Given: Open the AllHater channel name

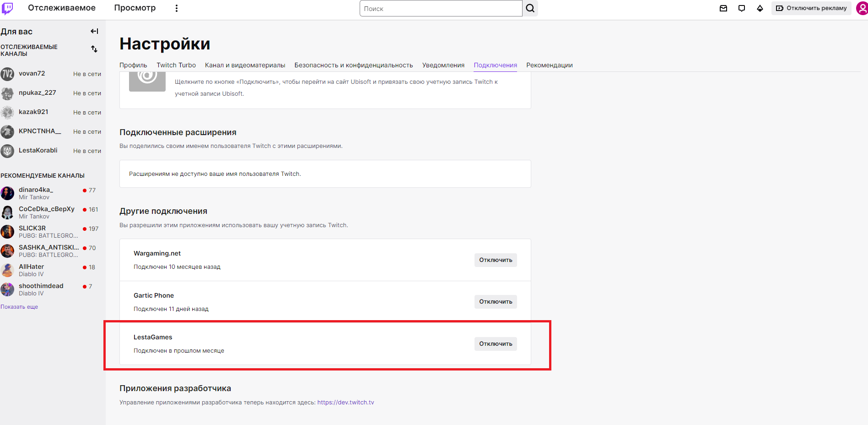Looking at the screenshot, I should pyautogui.click(x=31, y=267).
